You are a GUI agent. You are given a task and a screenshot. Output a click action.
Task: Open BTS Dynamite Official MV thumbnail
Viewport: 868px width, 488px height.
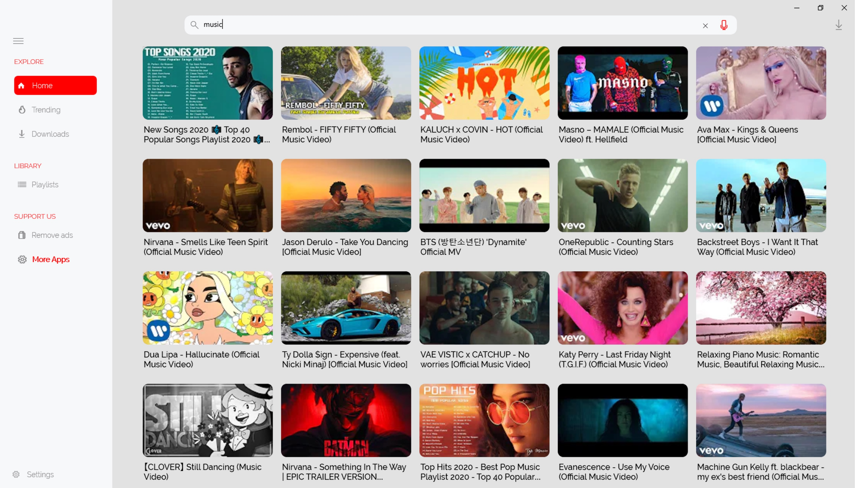(x=484, y=195)
